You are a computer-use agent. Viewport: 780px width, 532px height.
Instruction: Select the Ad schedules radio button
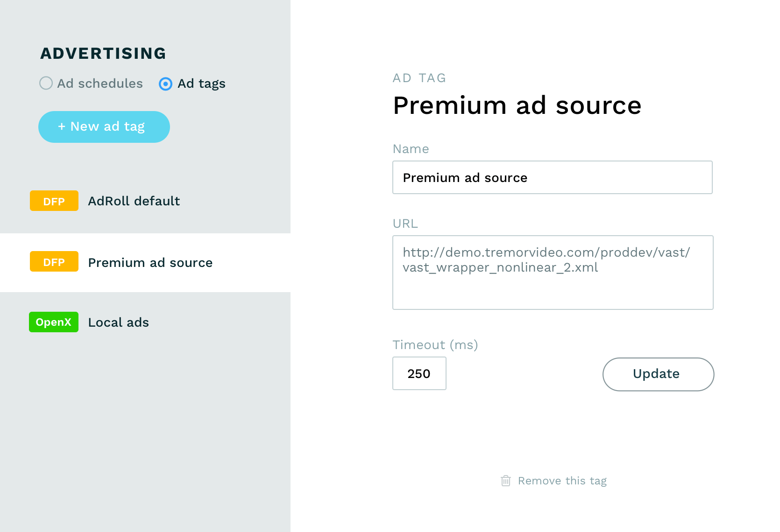click(x=46, y=84)
